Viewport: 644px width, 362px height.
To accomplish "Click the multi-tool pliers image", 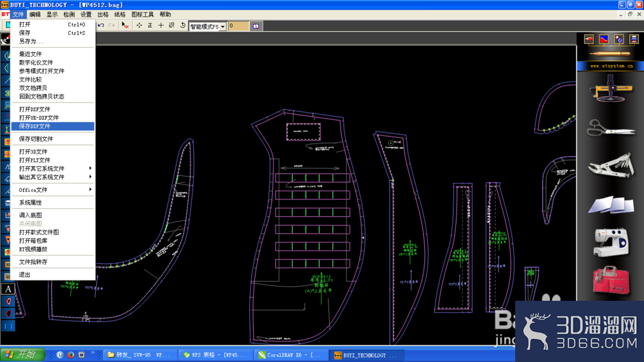I will (x=611, y=165).
